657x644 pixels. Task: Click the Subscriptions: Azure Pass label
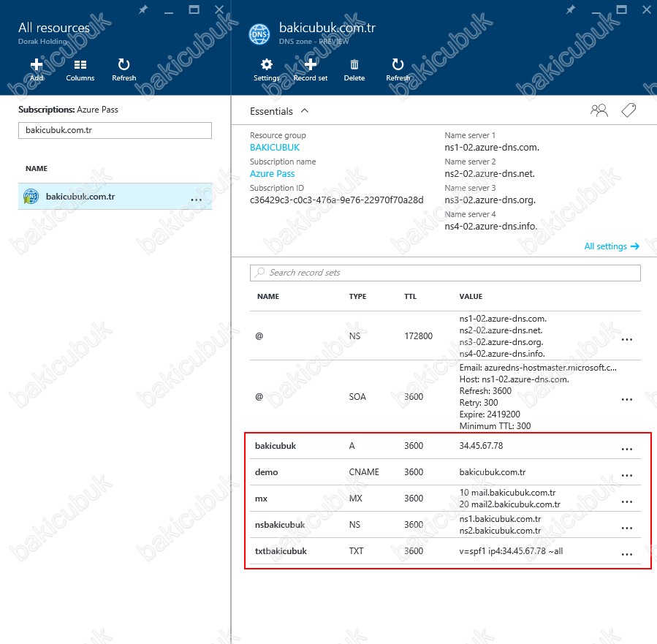(68, 110)
